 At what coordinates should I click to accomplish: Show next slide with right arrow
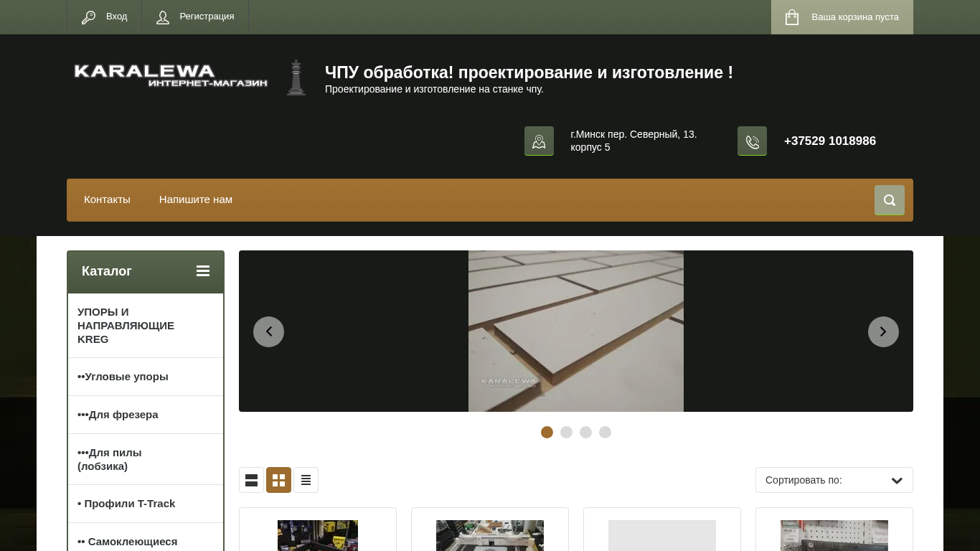pyautogui.click(x=883, y=331)
